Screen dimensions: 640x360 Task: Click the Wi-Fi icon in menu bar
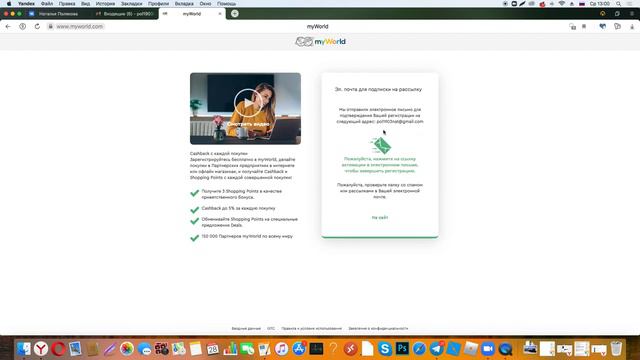click(x=562, y=4)
